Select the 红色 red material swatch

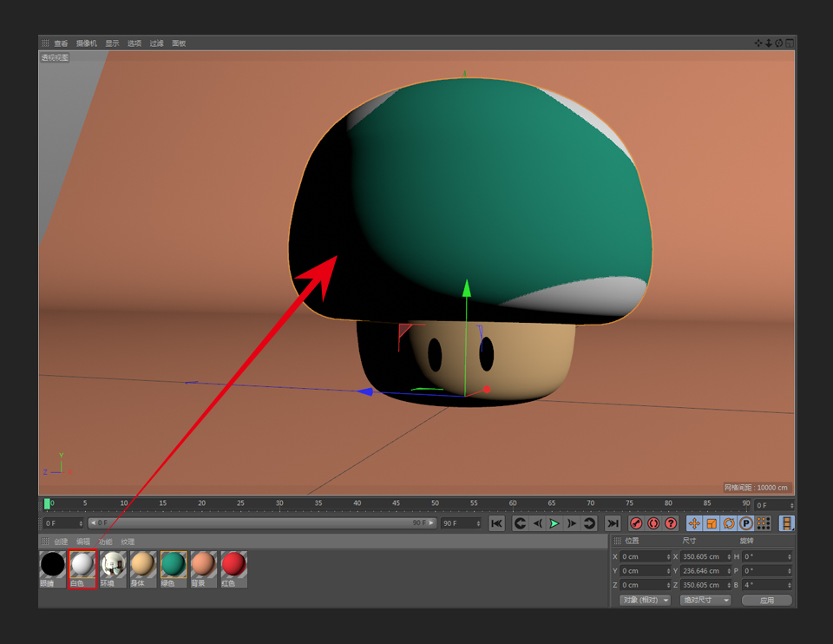click(x=233, y=565)
